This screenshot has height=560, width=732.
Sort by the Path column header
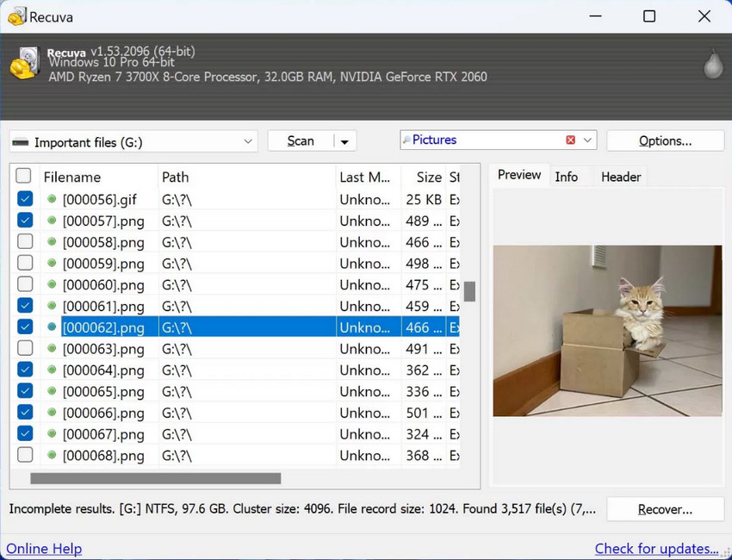247,177
